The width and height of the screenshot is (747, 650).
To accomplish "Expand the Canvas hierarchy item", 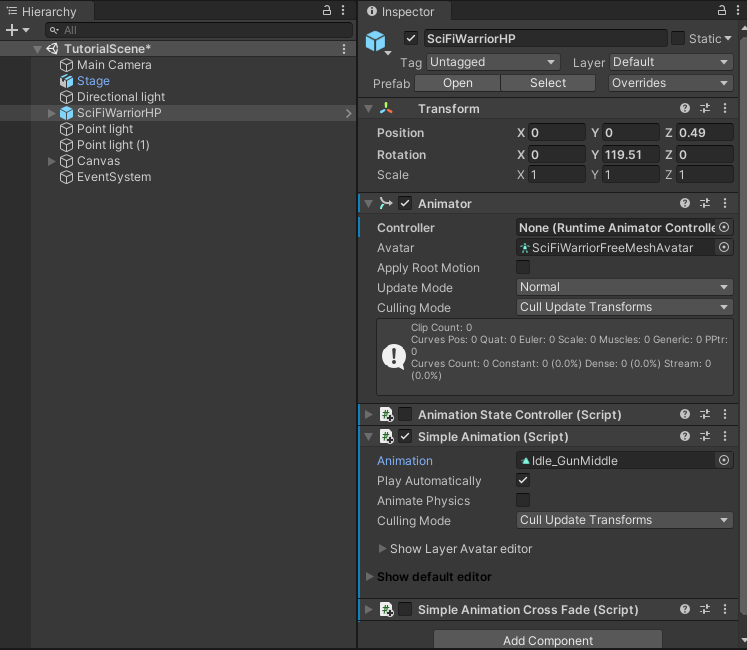I will pyautogui.click(x=52, y=161).
